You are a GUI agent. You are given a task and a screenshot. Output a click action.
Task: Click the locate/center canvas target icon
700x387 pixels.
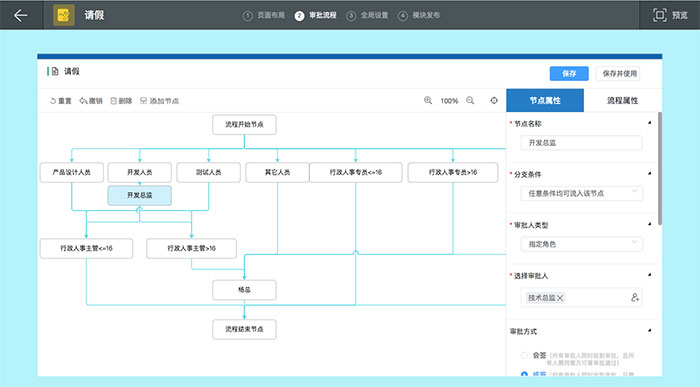pos(494,100)
